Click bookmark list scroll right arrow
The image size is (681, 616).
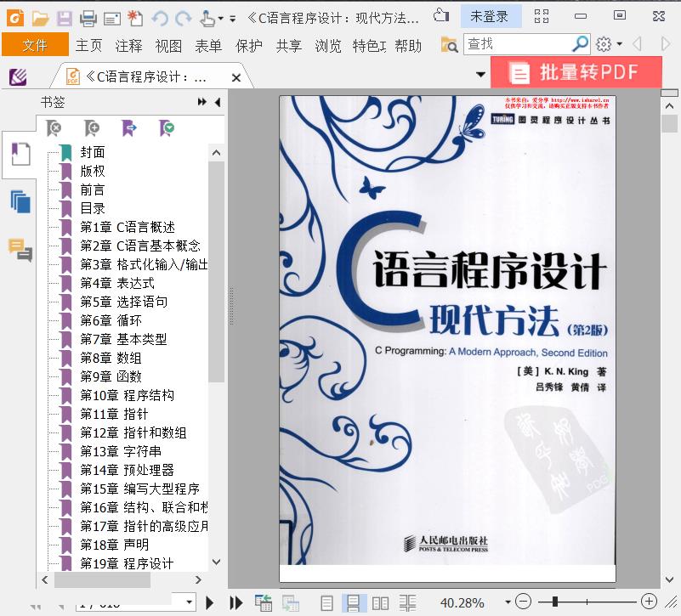198,579
